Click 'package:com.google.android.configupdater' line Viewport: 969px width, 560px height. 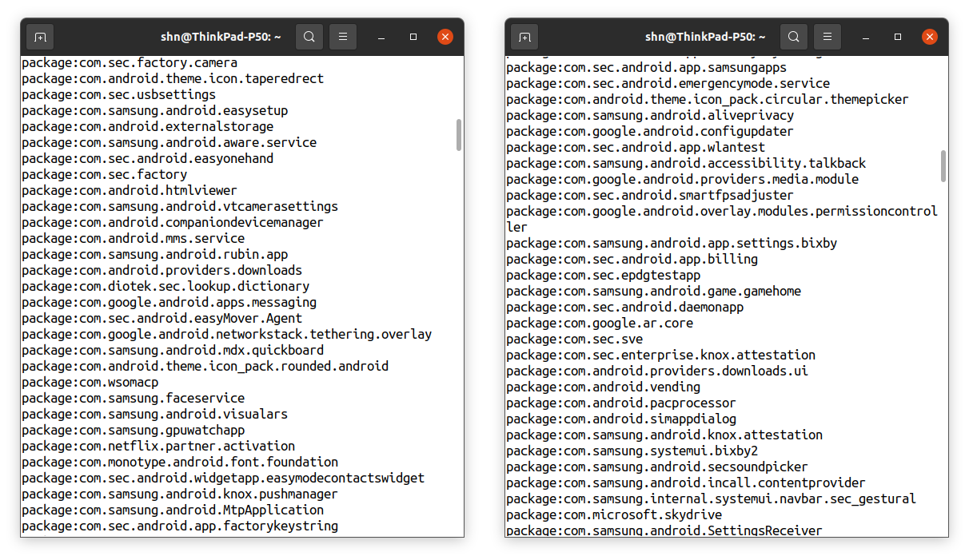pyautogui.click(x=650, y=131)
